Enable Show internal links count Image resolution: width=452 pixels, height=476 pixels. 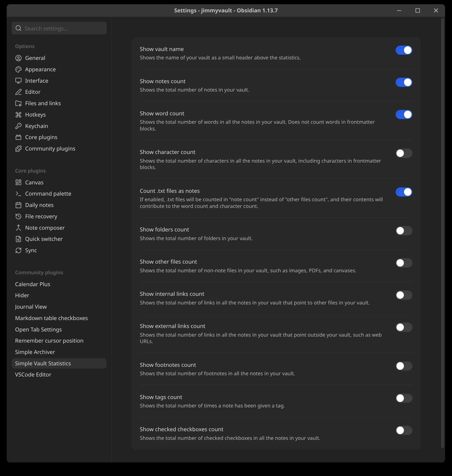coord(404,295)
